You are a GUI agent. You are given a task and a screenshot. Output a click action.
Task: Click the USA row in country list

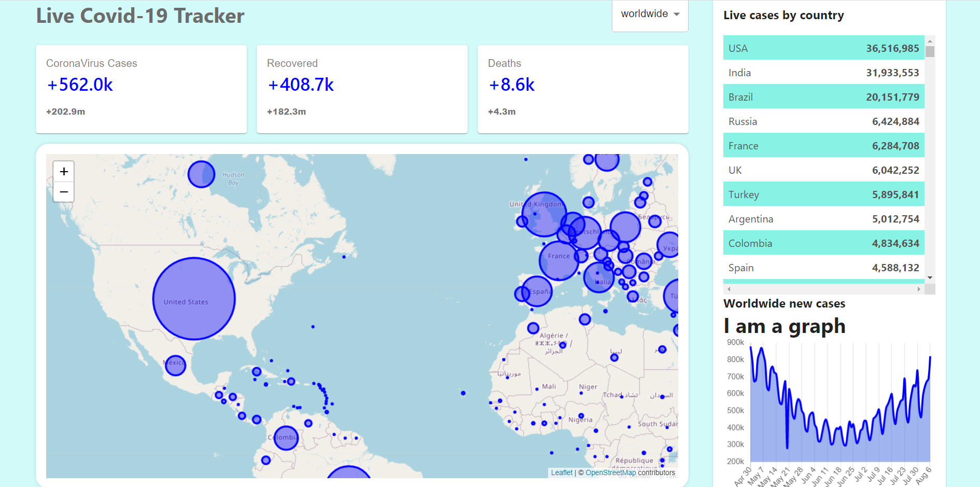[823, 48]
